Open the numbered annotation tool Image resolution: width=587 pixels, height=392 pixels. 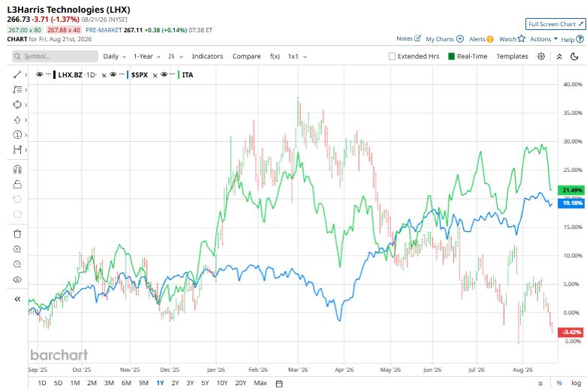coord(17,134)
